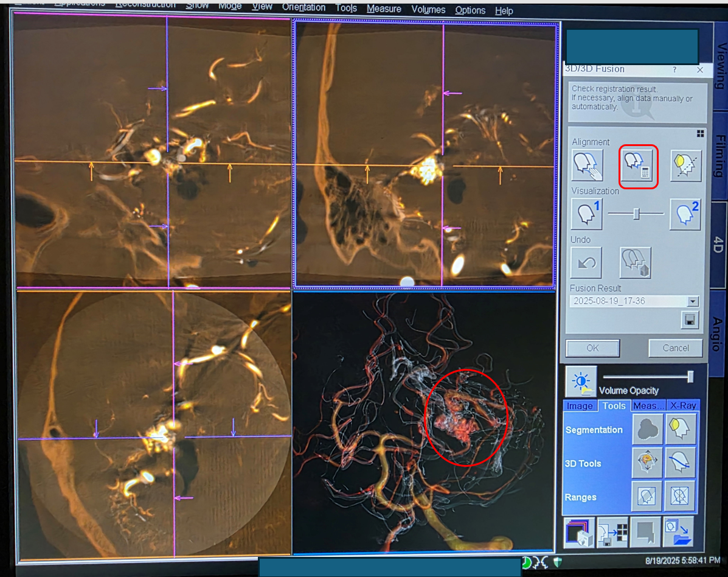Screen dimensions: 728x577
Task: Show only volume 1 visualization
Action: tap(587, 214)
